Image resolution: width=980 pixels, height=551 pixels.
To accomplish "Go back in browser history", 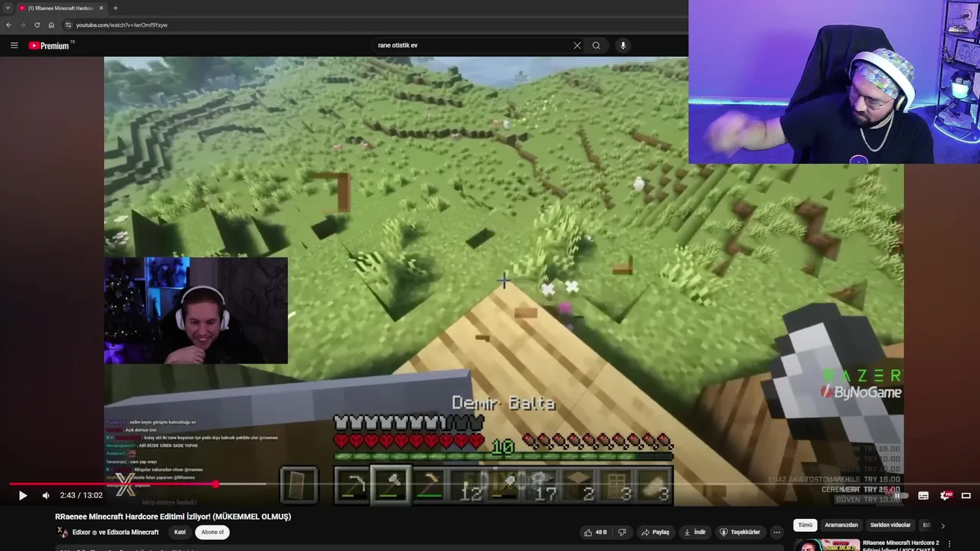I will pyautogui.click(x=8, y=24).
